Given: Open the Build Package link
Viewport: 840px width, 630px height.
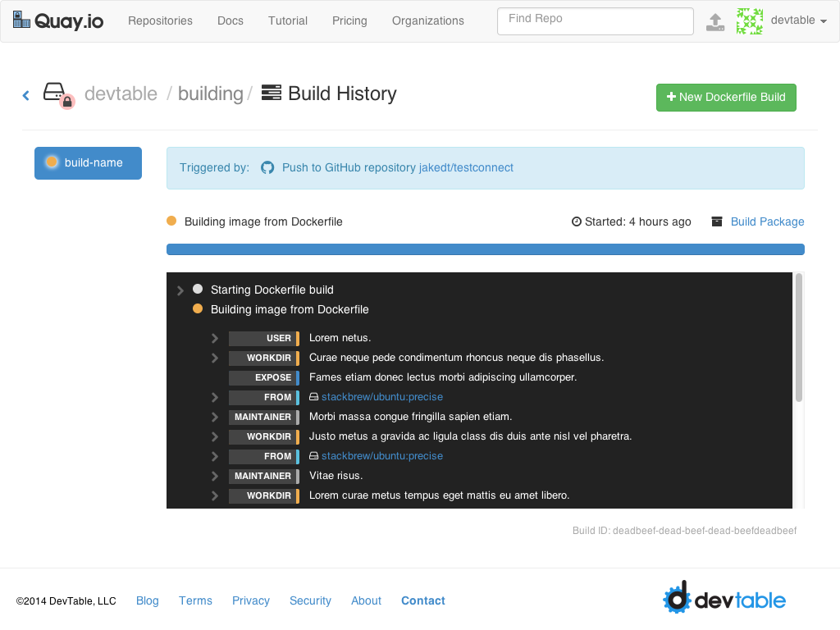Looking at the screenshot, I should point(767,221).
